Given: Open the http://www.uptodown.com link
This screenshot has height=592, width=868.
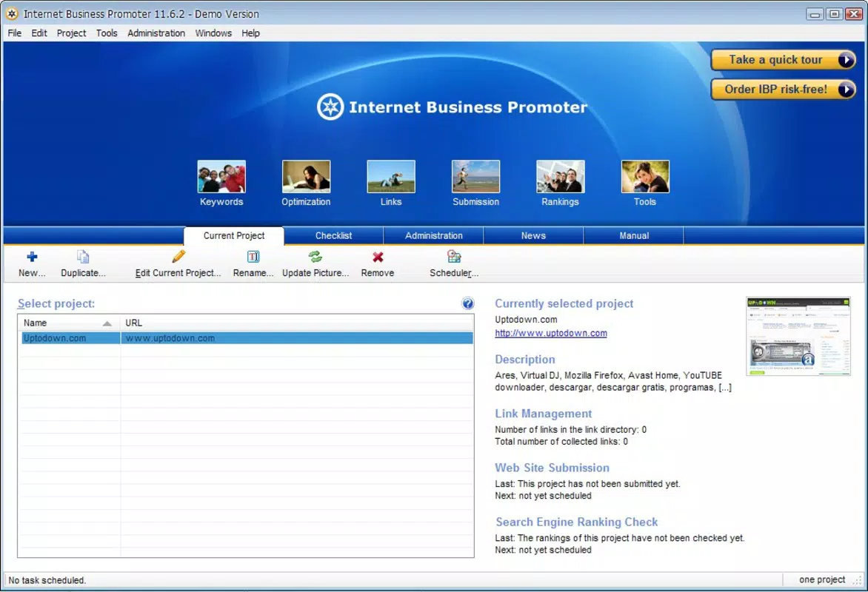Looking at the screenshot, I should [551, 333].
